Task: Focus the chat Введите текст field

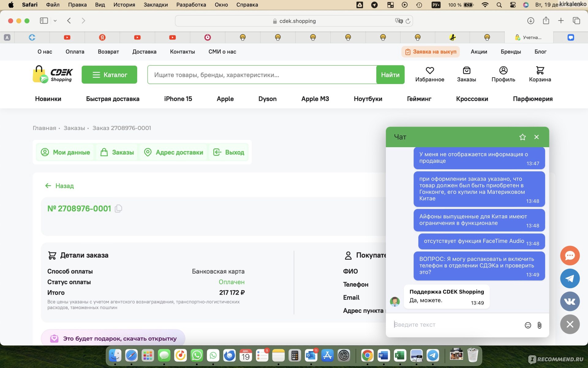Action: [x=456, y=325]
